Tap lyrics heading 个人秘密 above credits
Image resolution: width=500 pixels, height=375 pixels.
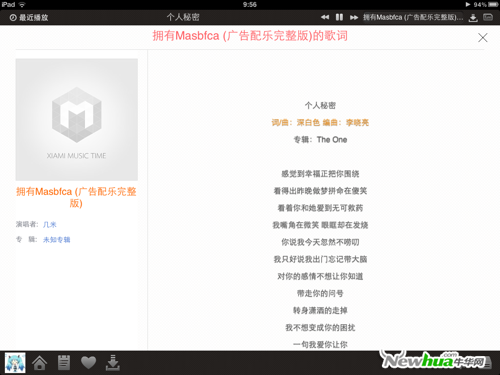pyautogui.click(x=320, y=105)
